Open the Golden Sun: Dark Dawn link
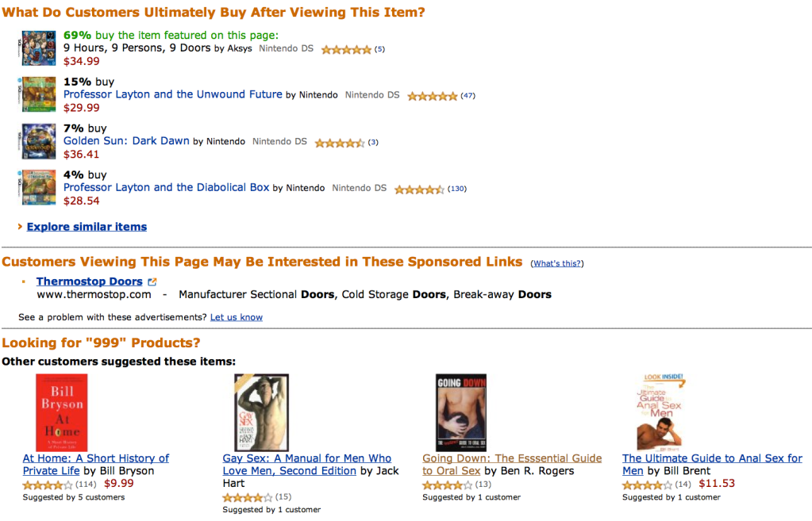Viewport: 812px width, 521px height. pos(126,141)
